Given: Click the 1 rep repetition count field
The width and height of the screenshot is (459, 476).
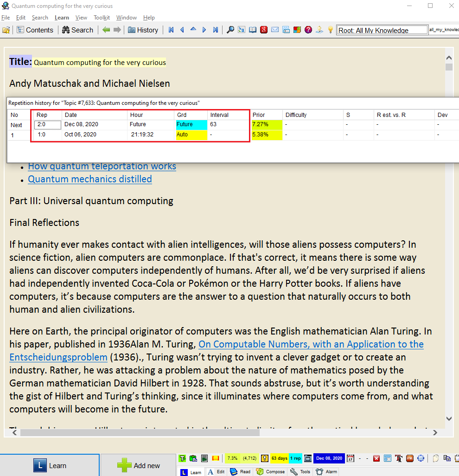Looking at the screenshot, I should click(x=295, y=458).
